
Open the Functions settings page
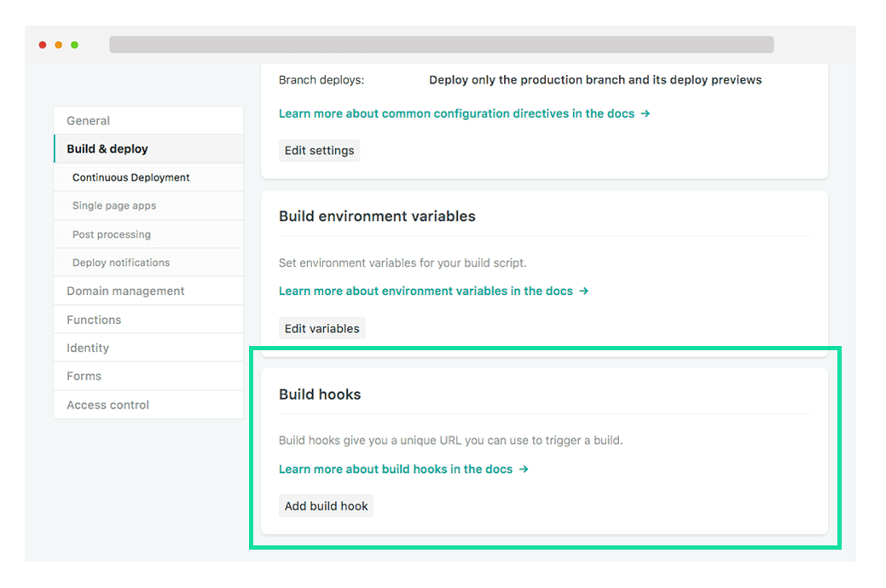92,319
